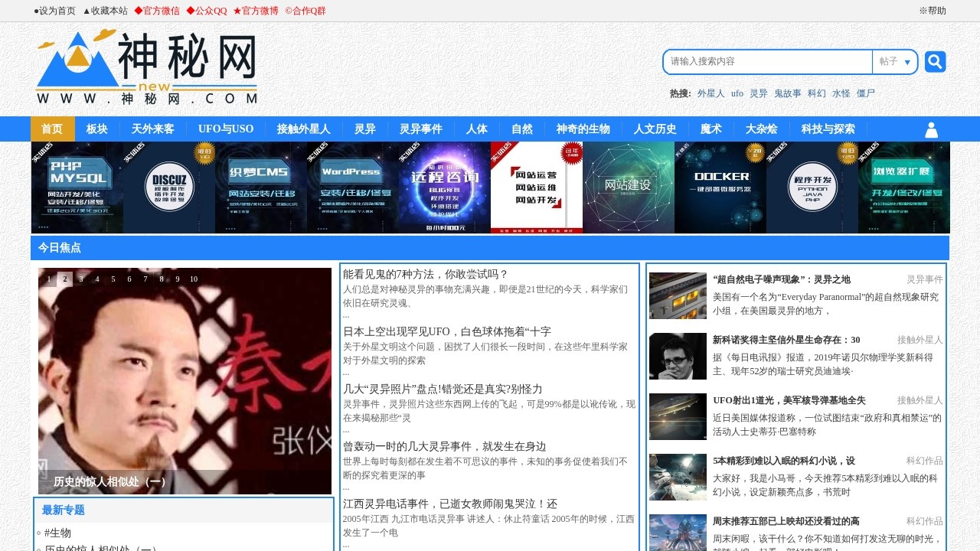
Task: Open the 科技与探索 navigation menu
Action: click(x=828, y=129)
